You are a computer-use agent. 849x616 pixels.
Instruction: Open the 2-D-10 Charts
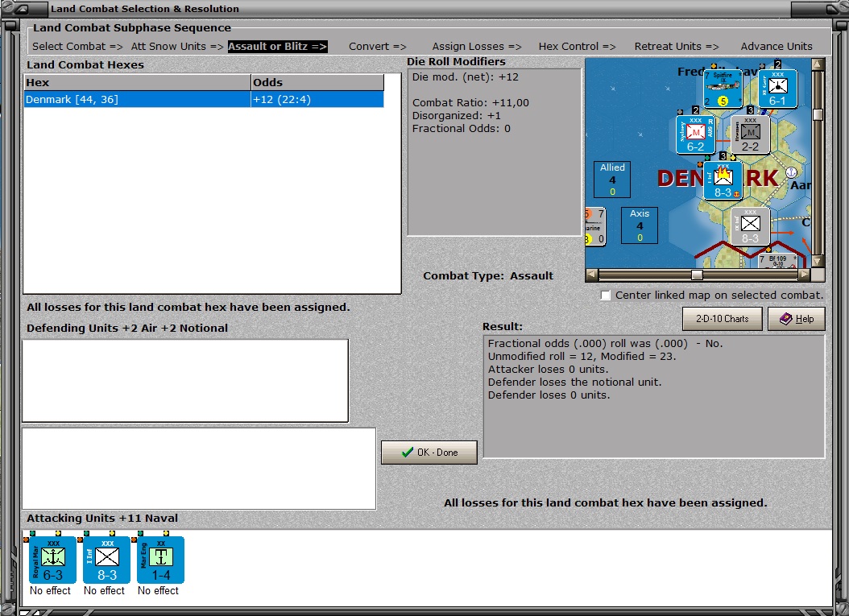click(723, 319)
